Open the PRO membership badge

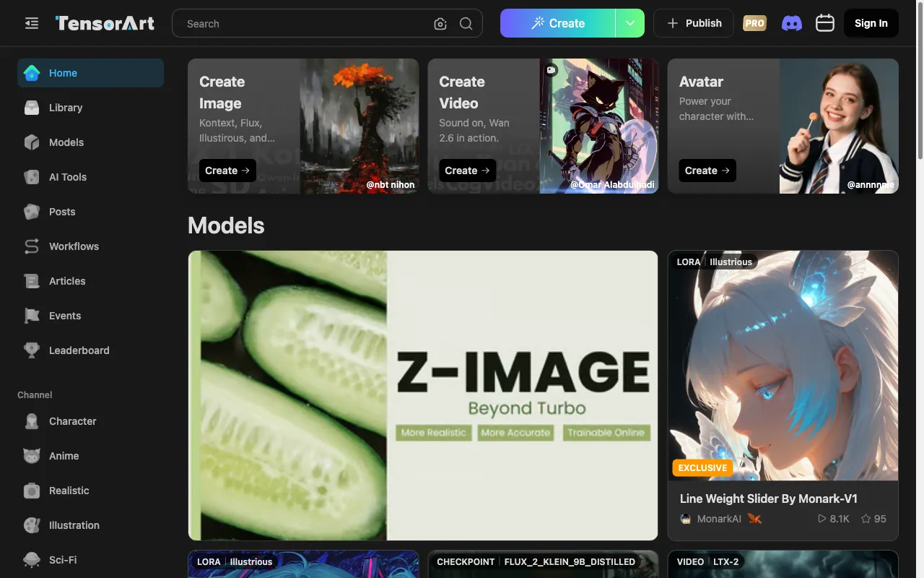[754, 23]
